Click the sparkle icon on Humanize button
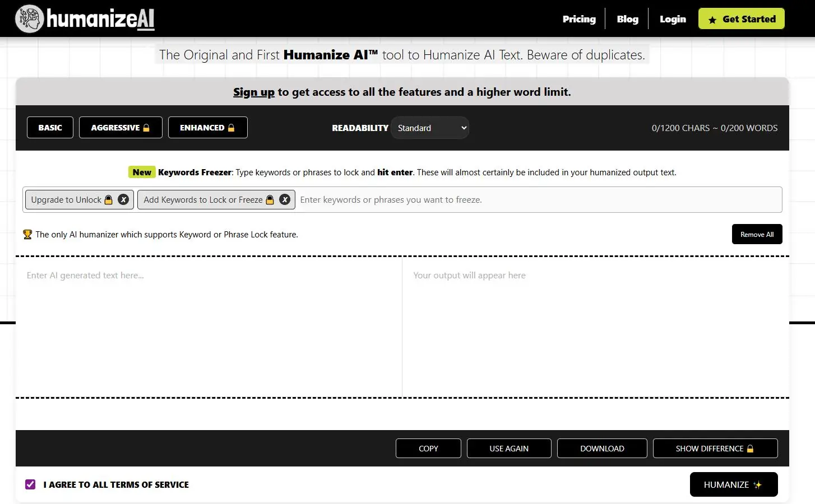815x504 pixels. tap(758, 485)
